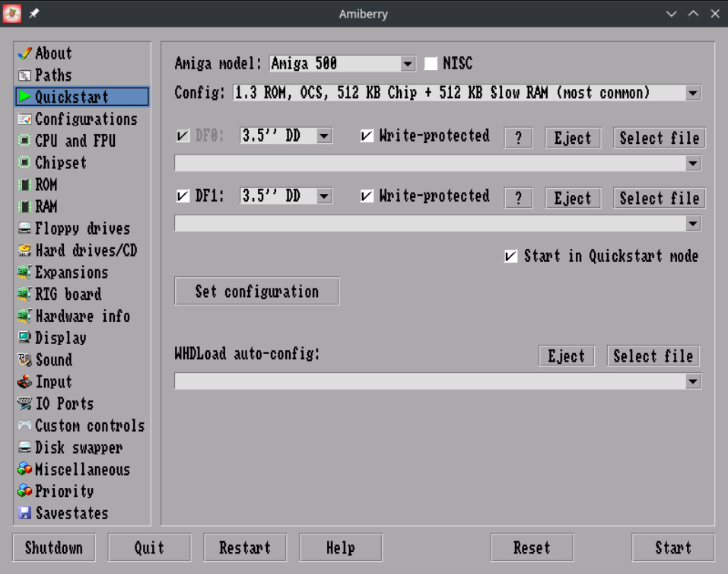
Task: Click the Hardware info card icon
Action: (x=24, y=316)
